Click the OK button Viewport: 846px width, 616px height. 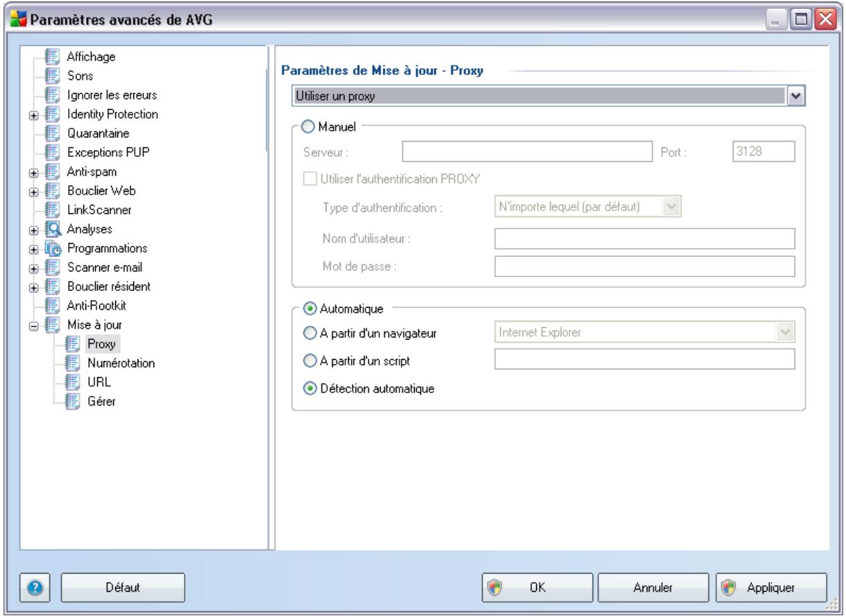[x=537, y=588]
